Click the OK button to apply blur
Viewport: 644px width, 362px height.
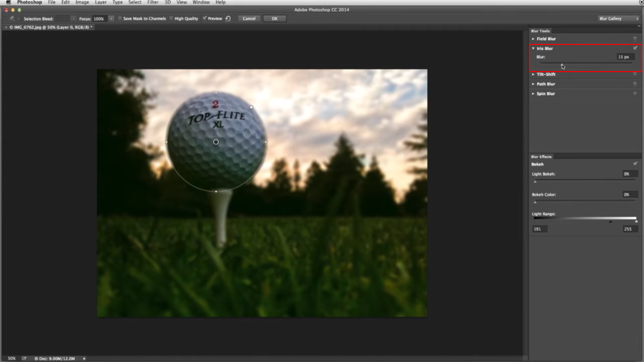coord(275,18)
